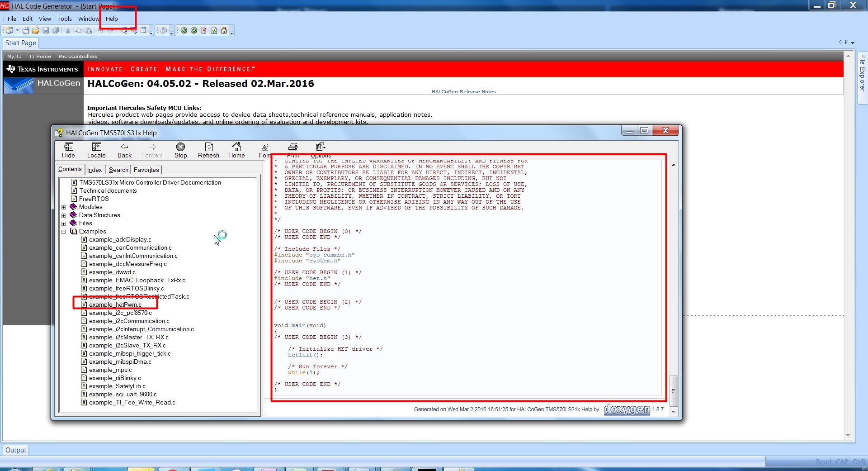The height and width of the screenshot is (471, 868).
Task: Click the Open folder toolbar icon
Action: [36, 30]
